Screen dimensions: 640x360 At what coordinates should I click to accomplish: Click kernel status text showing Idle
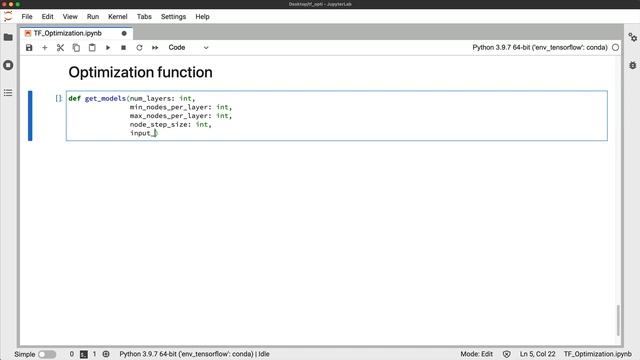[x=194, y=354]
